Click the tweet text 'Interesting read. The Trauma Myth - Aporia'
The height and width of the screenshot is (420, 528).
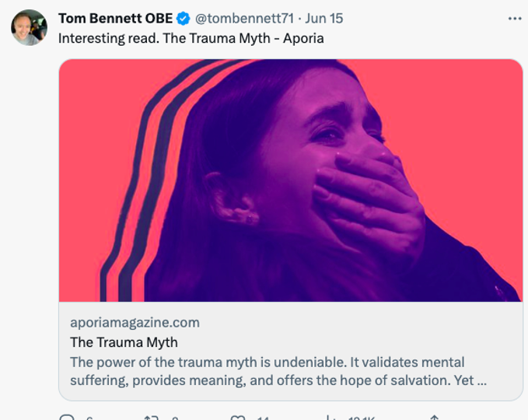(191, 38)
